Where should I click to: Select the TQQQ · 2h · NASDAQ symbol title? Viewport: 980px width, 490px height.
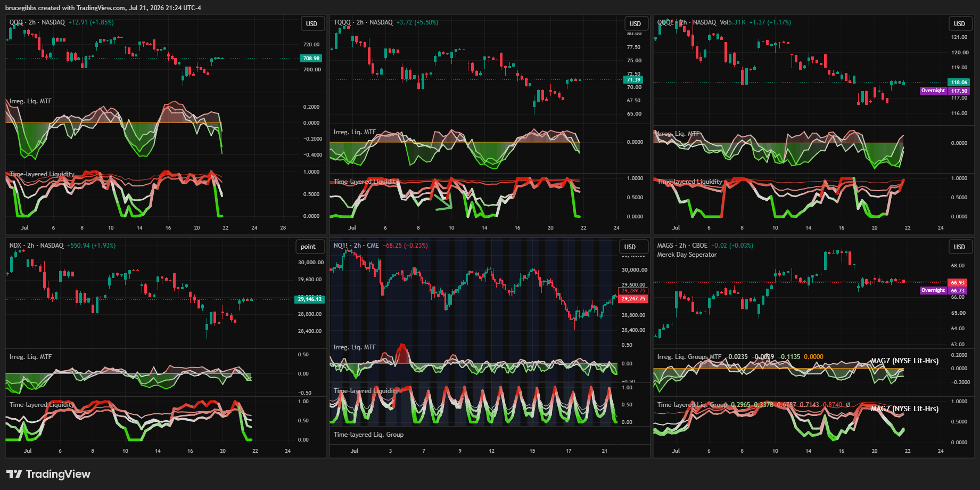pos(363,22)
